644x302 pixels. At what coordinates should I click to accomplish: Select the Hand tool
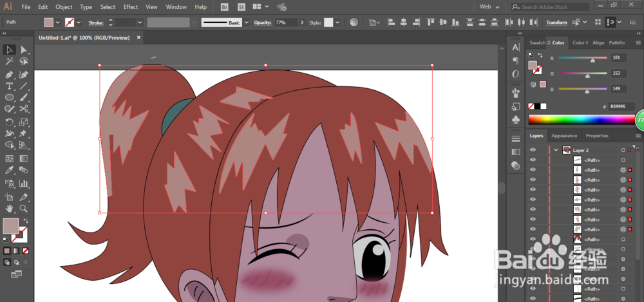point(9,209)
